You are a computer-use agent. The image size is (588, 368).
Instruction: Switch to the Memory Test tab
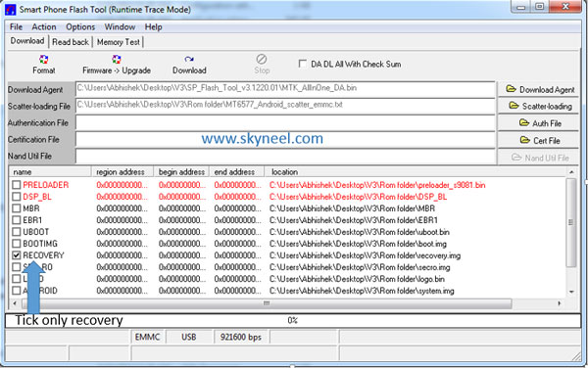[119, 42]
